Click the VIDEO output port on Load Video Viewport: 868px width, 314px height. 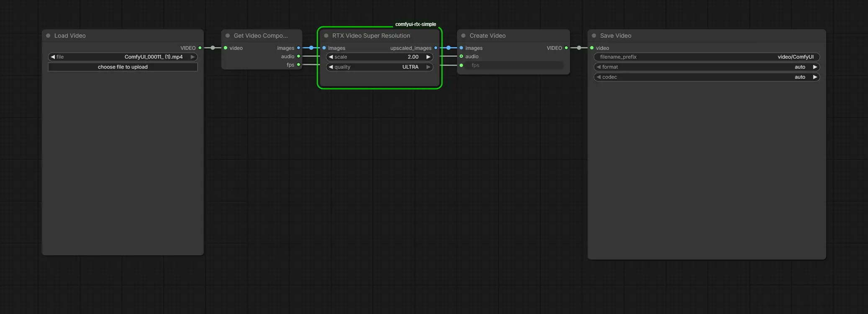pos(200,48)
